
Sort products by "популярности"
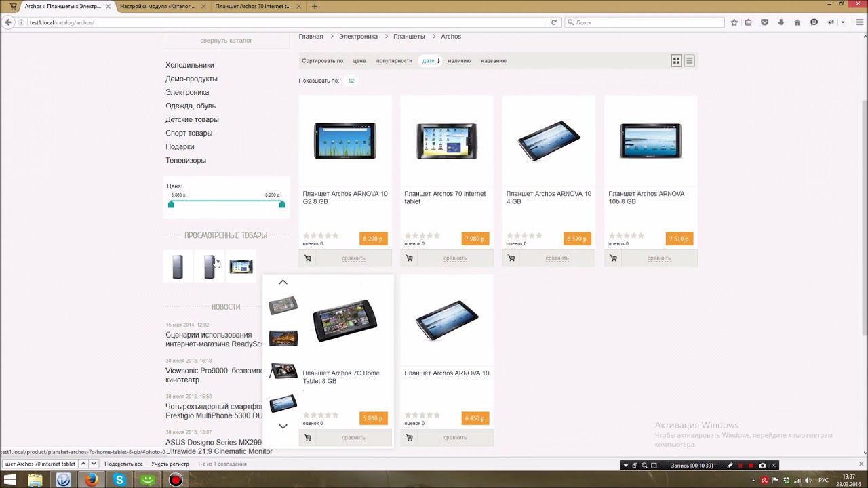pyautogui.click(x=394, y=61)
